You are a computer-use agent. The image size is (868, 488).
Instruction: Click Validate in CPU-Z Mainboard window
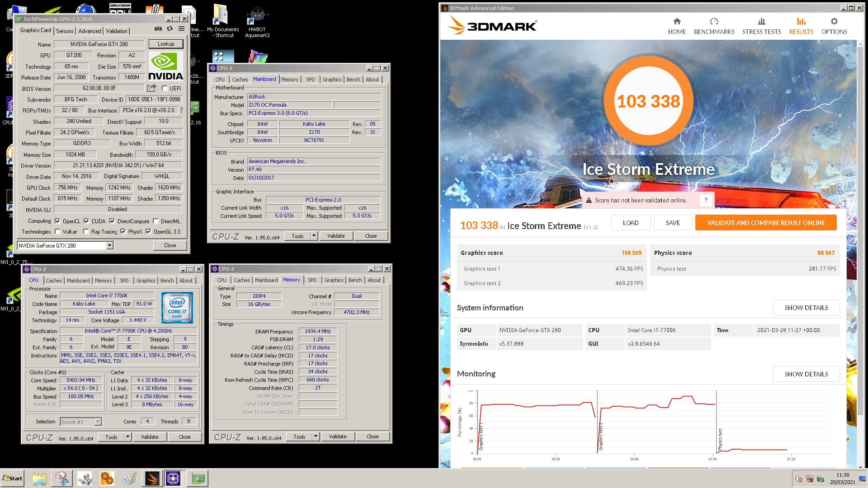[x=336, y=236]
